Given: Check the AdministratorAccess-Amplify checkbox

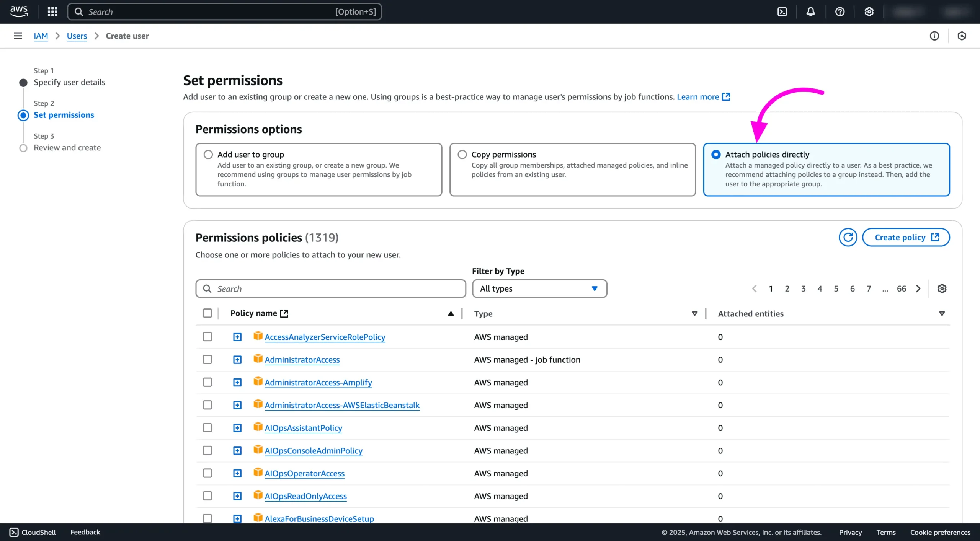Looking at the screenshot, I should [207, 382].
